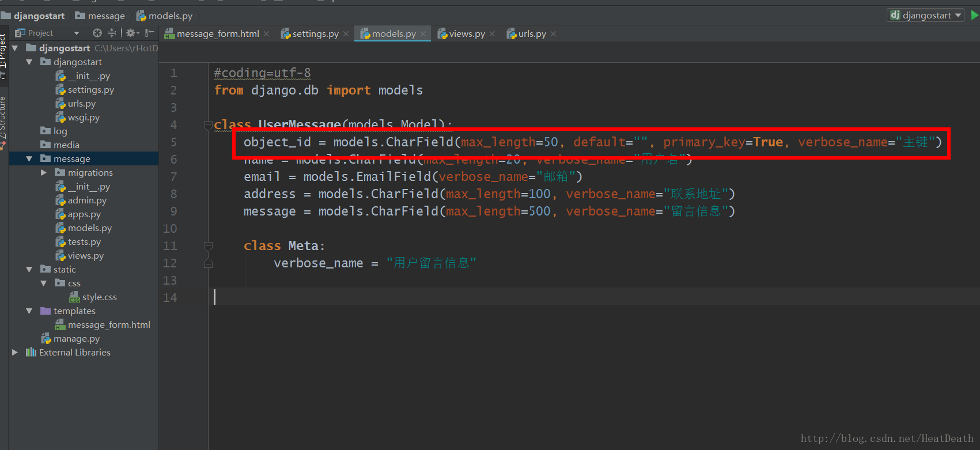Select models.py in project tree
The image size is (980, 450).
point(84,228)
